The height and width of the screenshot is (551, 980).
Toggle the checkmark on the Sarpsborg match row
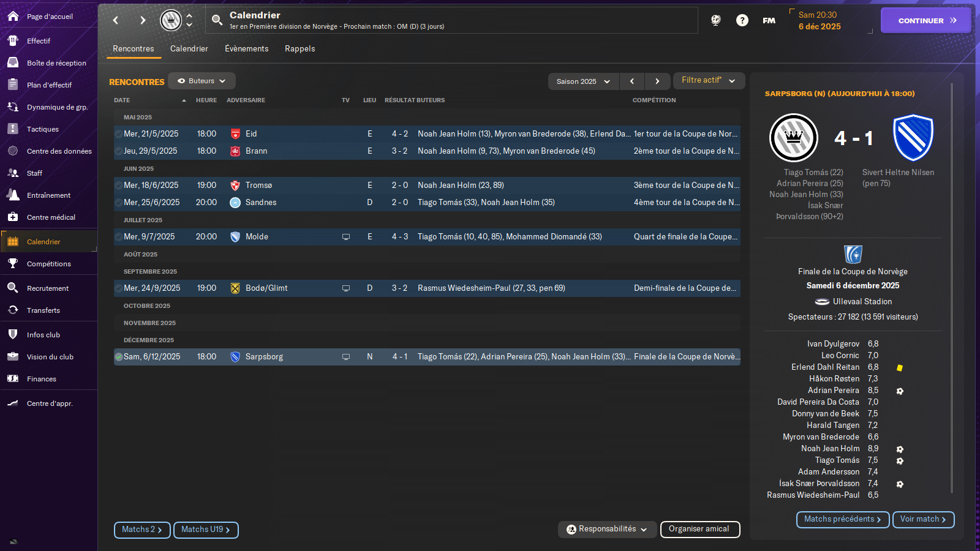tap(119, 357)
